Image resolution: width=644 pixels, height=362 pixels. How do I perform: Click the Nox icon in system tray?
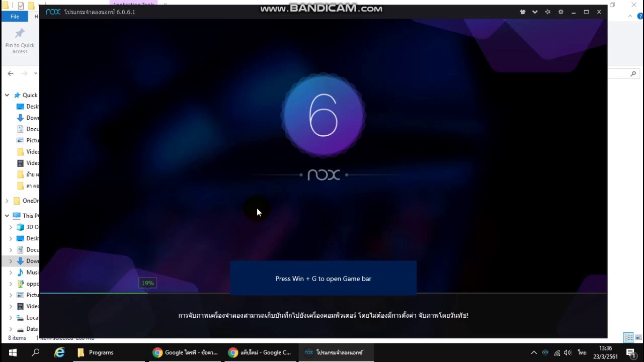click(x=545, y=352)
